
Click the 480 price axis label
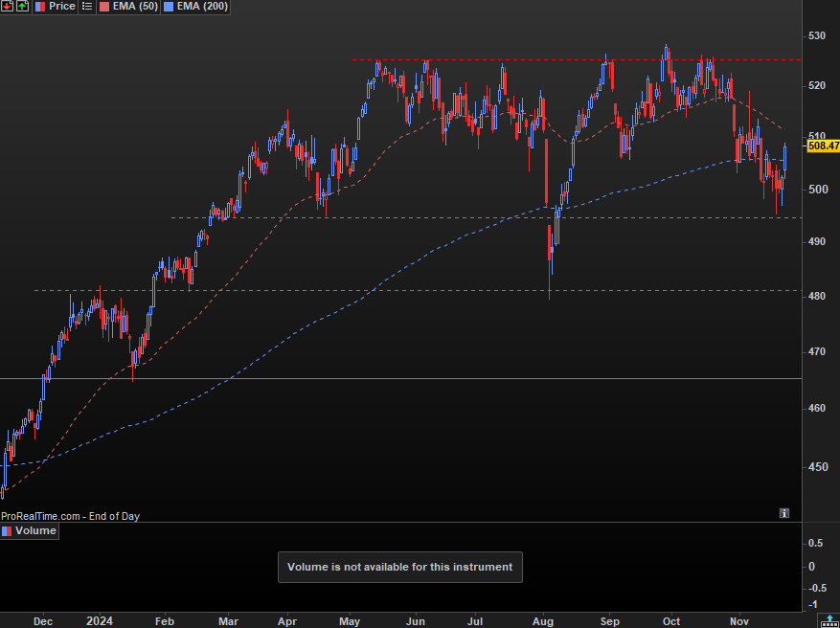(816, 296)
